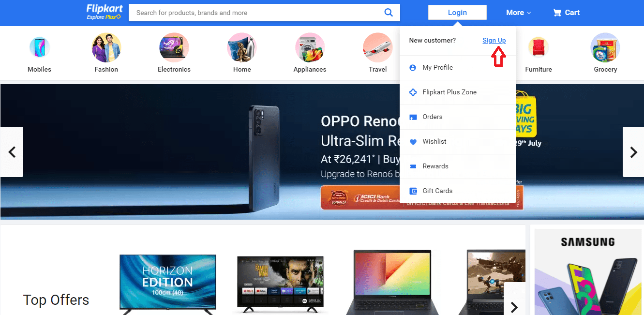The height and width of the screenshot is (315, 644).
Task: Click the Flipkart Plus Zone icon
Action: pyautogui.click(x=413, y=92)
